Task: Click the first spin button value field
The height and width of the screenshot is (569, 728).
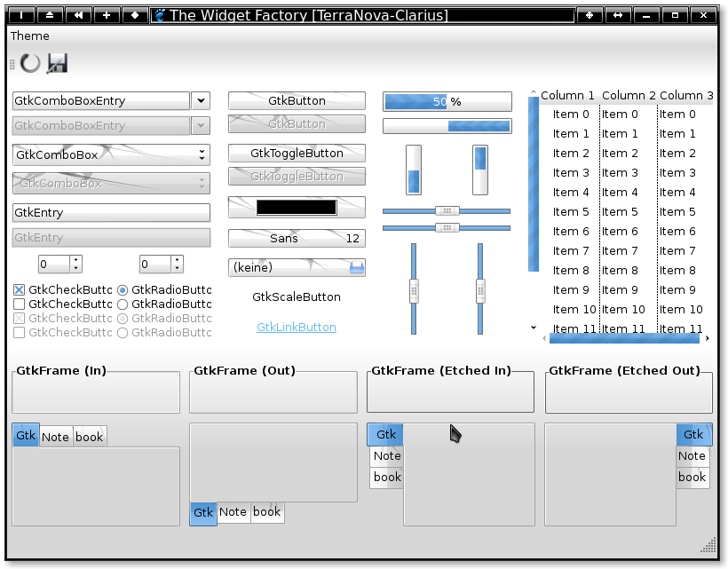Action: pos(54,264)
